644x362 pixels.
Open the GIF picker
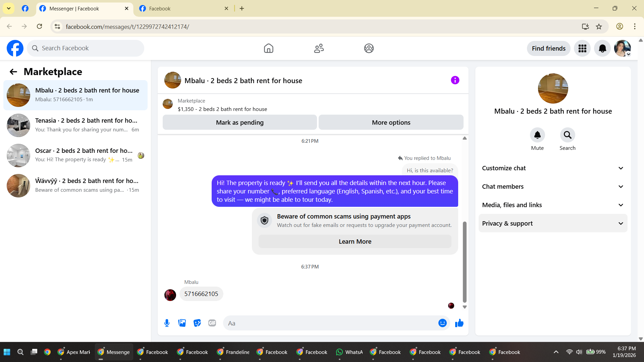click(x=212, y=323)
